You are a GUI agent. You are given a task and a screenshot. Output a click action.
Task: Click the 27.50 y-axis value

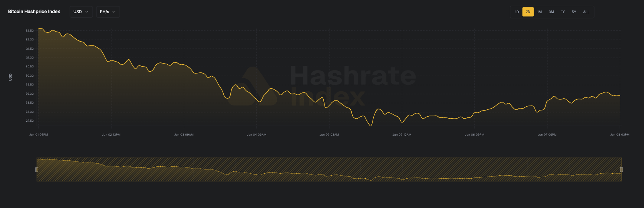tap(30, 121)
